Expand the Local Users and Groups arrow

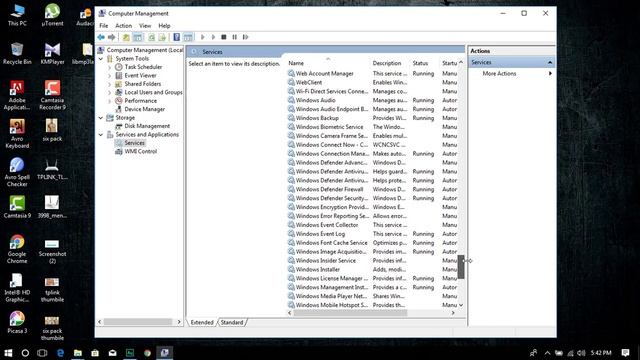coord(109,93)
